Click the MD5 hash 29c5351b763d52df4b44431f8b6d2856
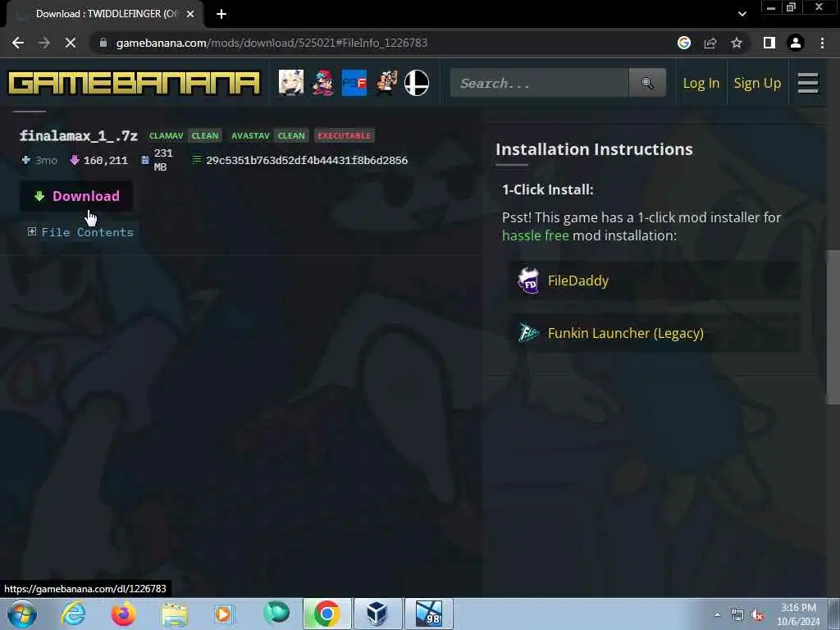The height and width of the screenshot is (630, 840). click(x=307, y=160)
